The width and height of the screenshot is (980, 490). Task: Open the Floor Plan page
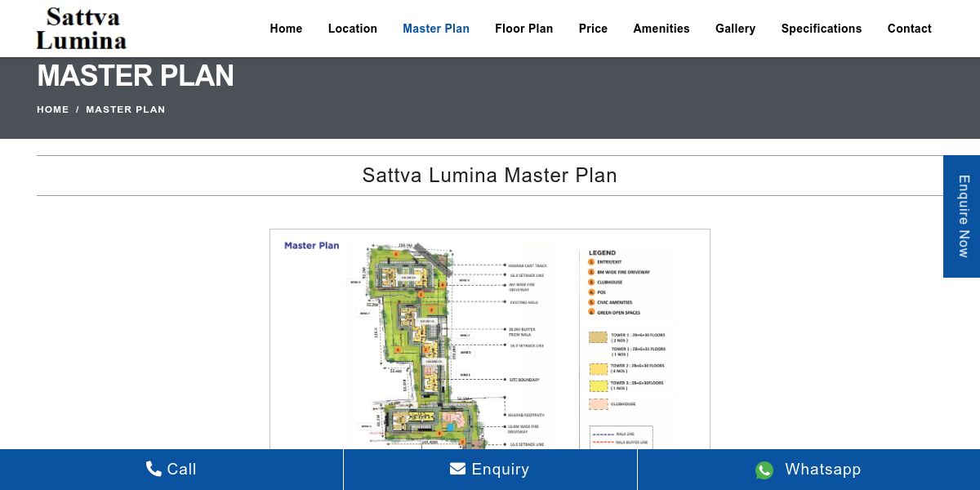[x=524, y=29]
